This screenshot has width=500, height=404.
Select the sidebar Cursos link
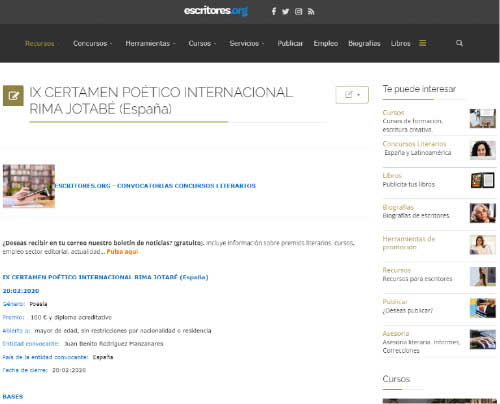point(393,113)
